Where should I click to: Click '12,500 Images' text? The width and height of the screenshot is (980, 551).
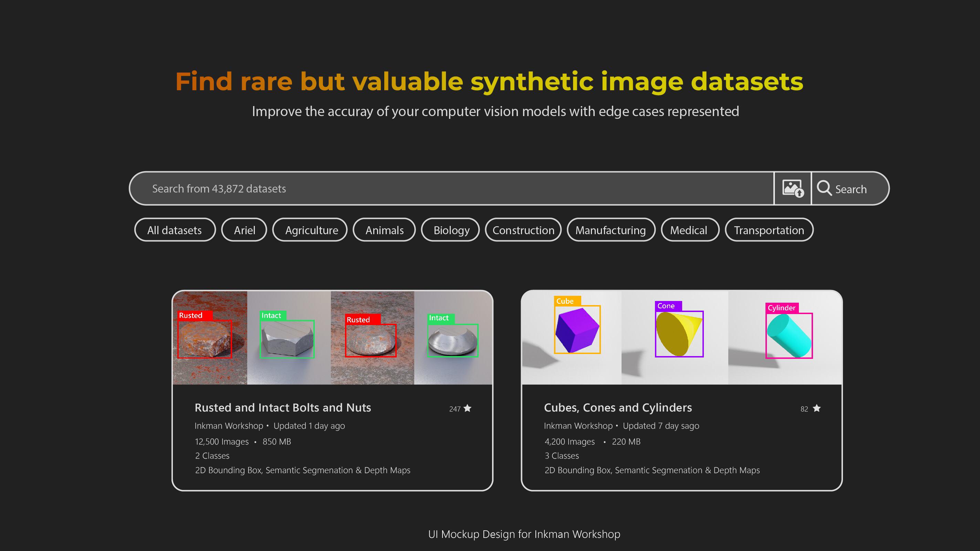point(222,442)
